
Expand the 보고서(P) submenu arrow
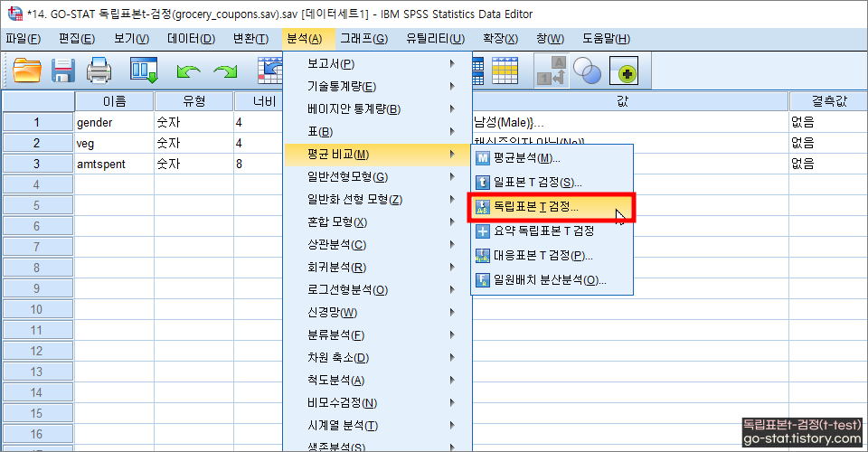452,63
